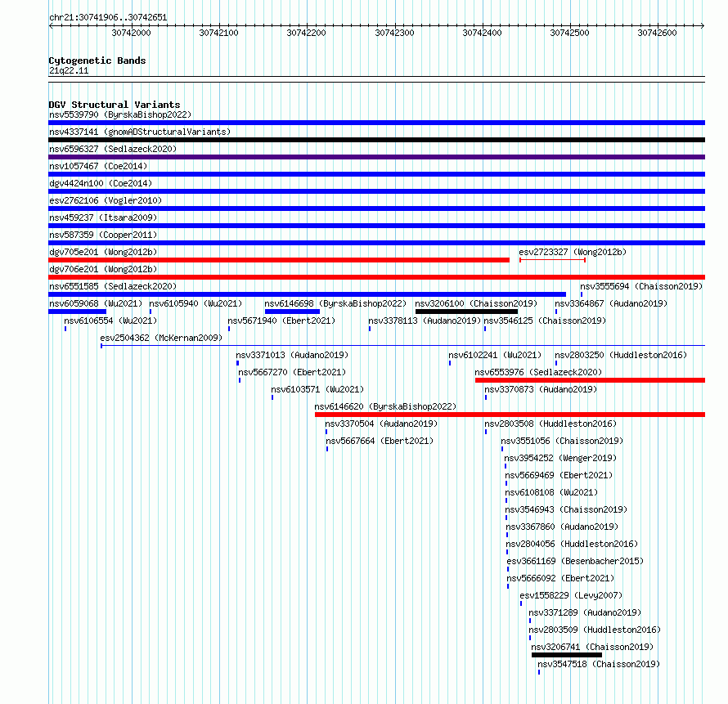
Task: Click nsv3367860 (Audano2019) label
Action: [x=562, y=527]
